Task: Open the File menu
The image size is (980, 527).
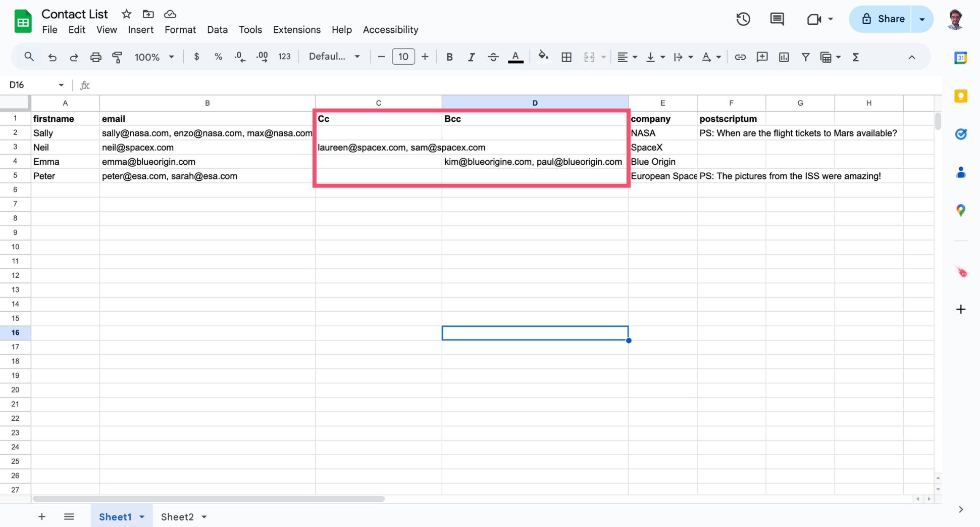Action: tap(49, 30)
